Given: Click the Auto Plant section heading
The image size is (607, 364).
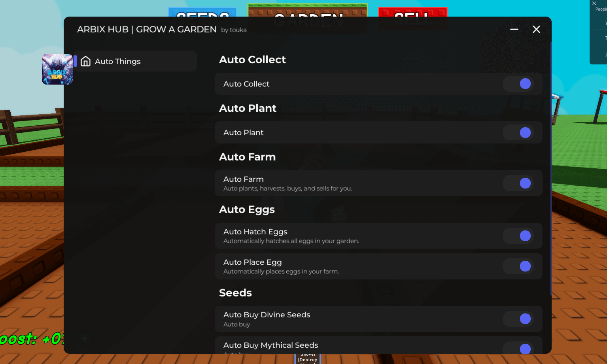Looking at the screenshot, I should [x=248, y=108].
